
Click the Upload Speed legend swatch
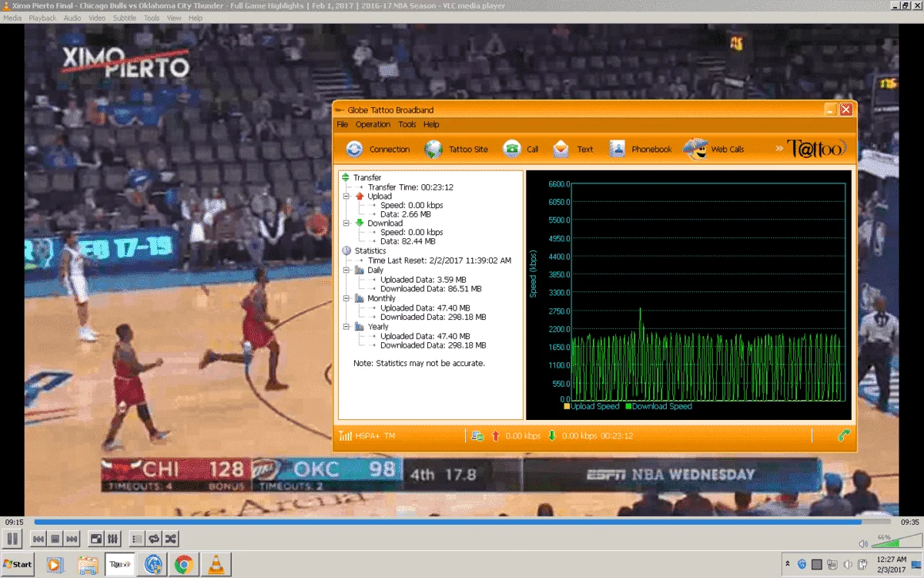click(x=567, y=406)
